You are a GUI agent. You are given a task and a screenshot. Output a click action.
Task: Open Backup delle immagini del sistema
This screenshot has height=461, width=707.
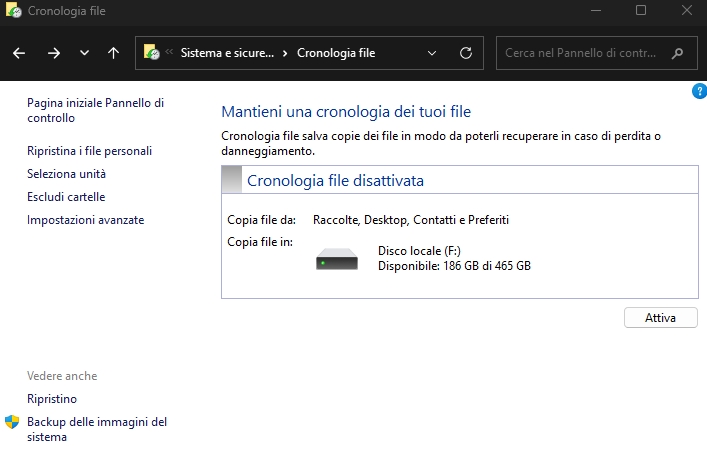tap(97, 429)
